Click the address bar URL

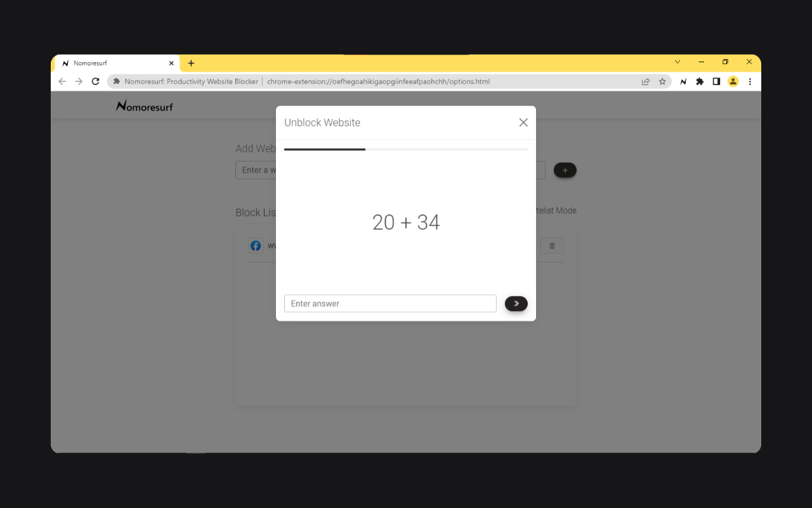point(378,81)
